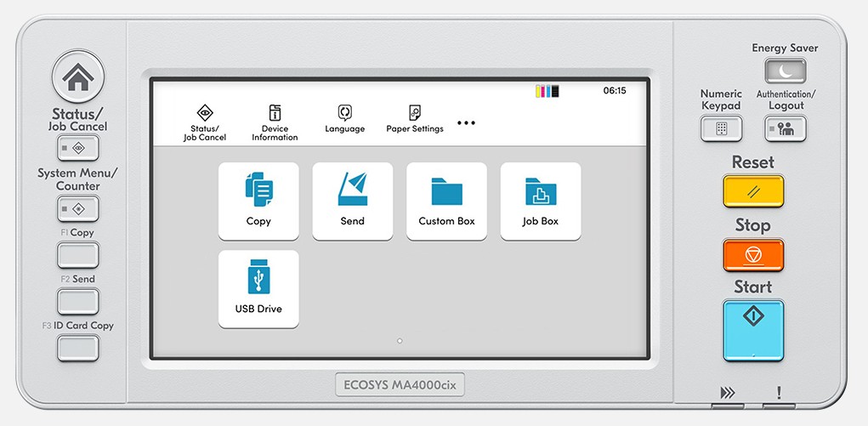
Task: Hit the blue Start key
Action: tap(753, 330)
